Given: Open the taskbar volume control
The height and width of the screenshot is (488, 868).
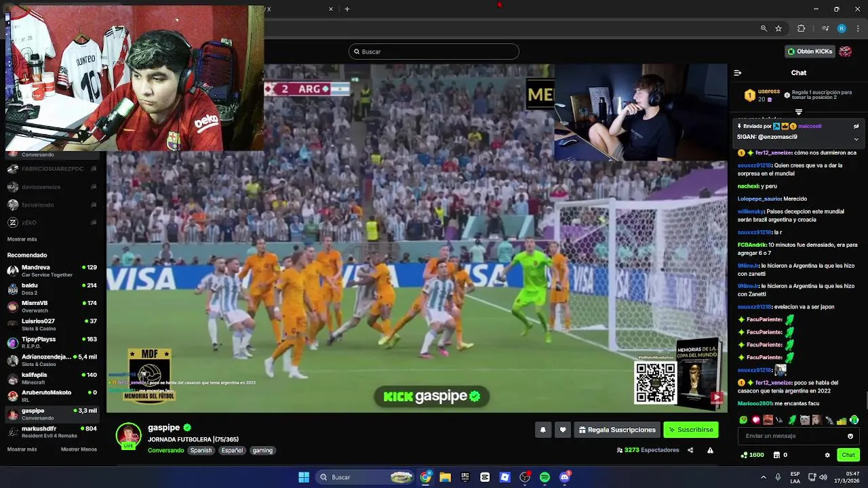Looking at the screenshot, I should (823, 477).
